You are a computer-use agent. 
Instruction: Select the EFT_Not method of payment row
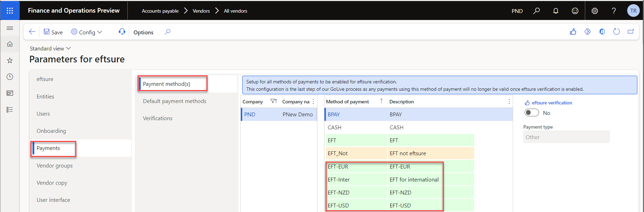419,153
